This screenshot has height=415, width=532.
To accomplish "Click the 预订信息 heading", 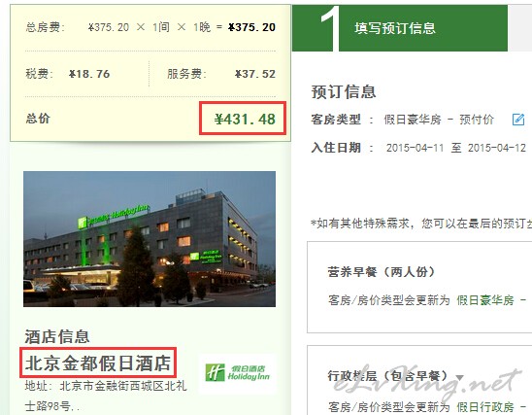I will [344, 92].
